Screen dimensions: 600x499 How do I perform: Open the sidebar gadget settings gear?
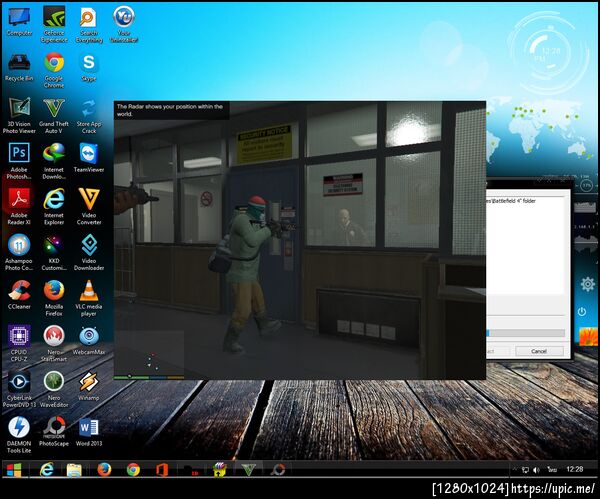tap(587, 284)
